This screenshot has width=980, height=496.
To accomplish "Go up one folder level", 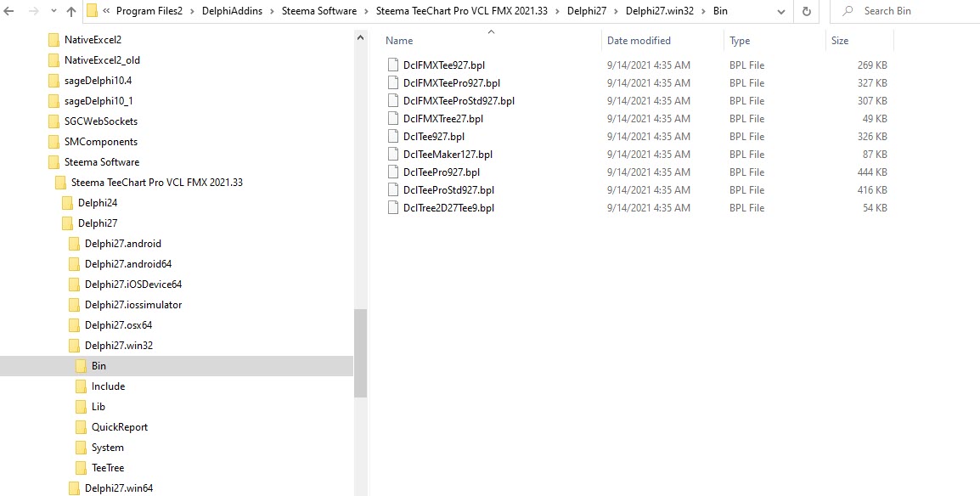I will coord(71,11).
